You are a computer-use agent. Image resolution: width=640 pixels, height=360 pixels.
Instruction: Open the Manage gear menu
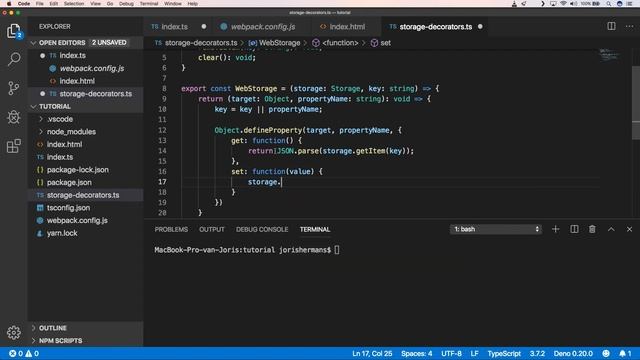click(13, 333)
